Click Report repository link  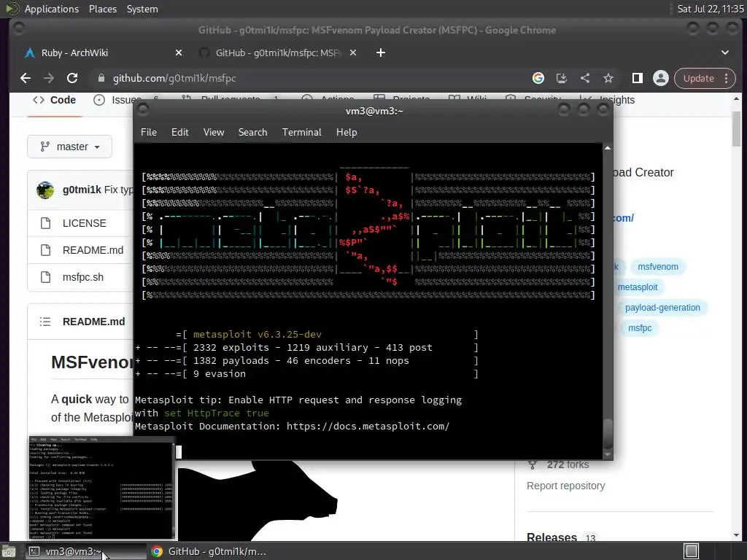[565, 486]
